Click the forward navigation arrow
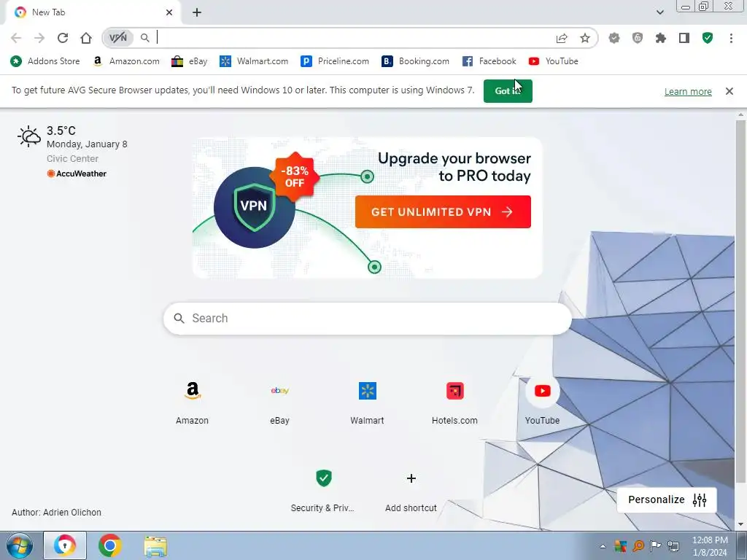The image size is (747, 560). pyautogui.click(x=39, y=38)
